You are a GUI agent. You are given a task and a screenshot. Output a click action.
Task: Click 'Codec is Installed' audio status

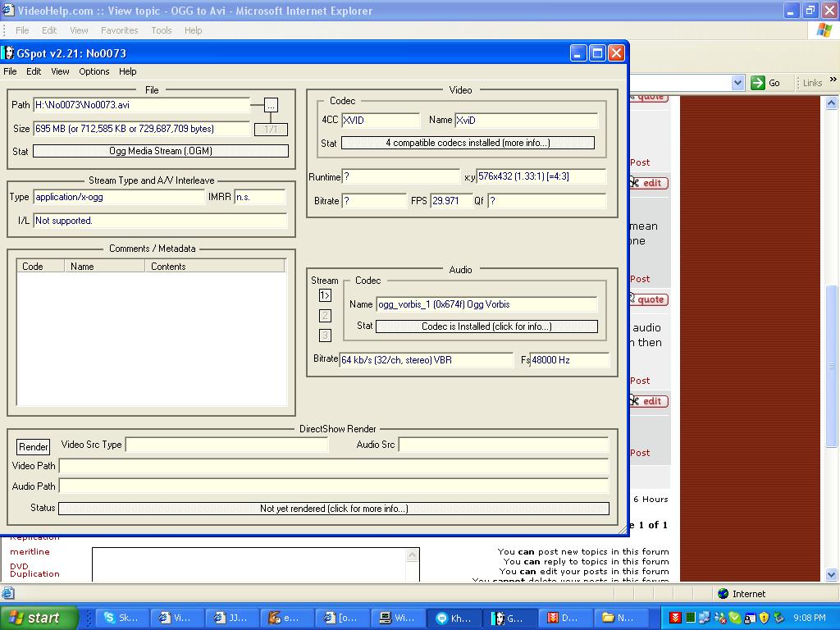click(486, 326)
